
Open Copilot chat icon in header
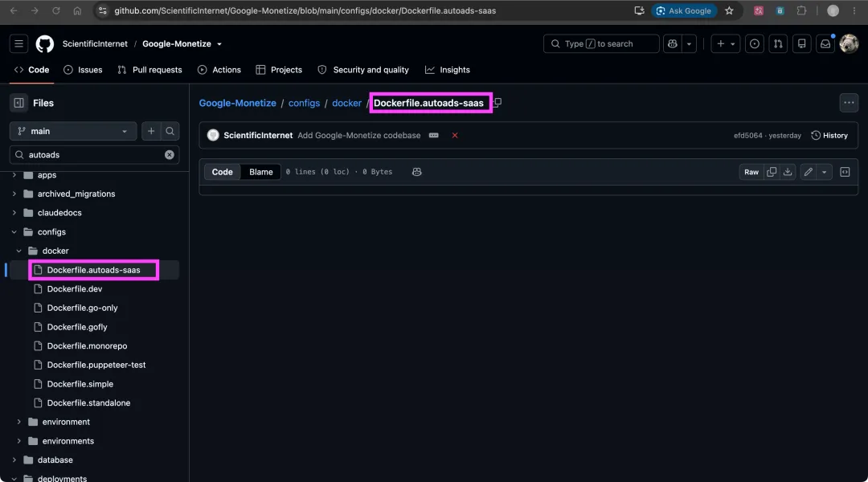click(673, 43)
